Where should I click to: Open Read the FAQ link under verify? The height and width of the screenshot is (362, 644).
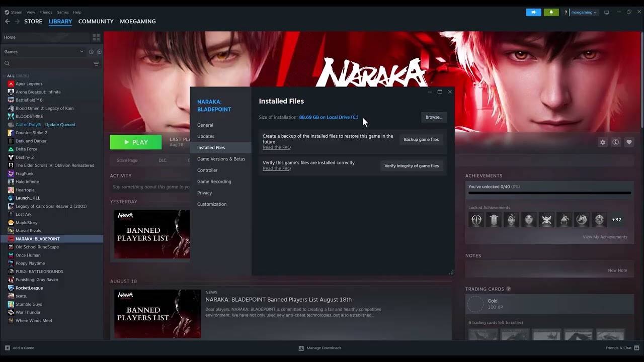coord(277,168)
